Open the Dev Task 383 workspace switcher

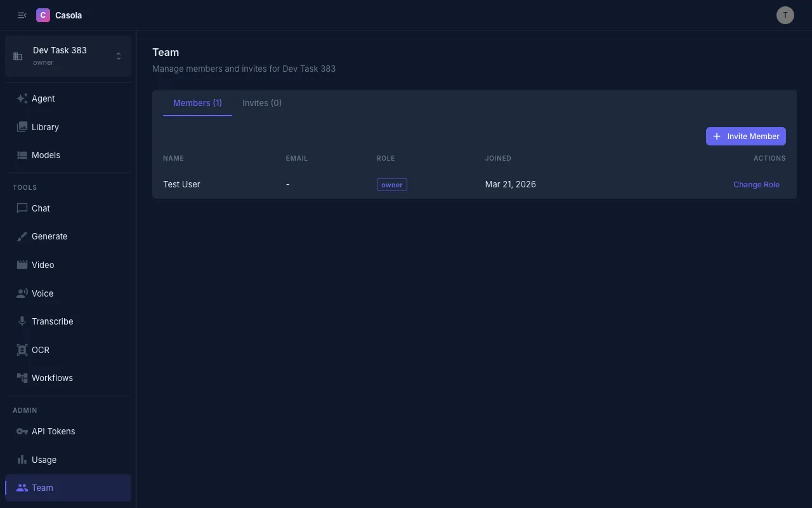[x=68, y=56]
